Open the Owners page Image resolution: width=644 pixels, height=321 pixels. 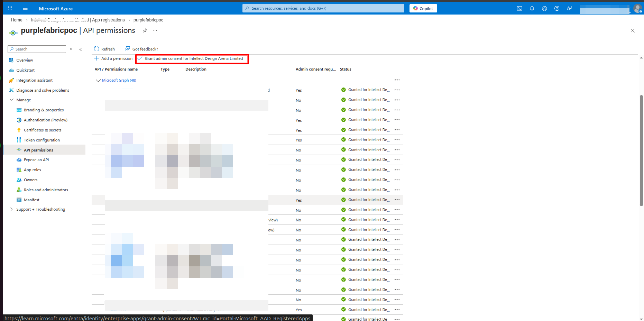pos(30,180)
